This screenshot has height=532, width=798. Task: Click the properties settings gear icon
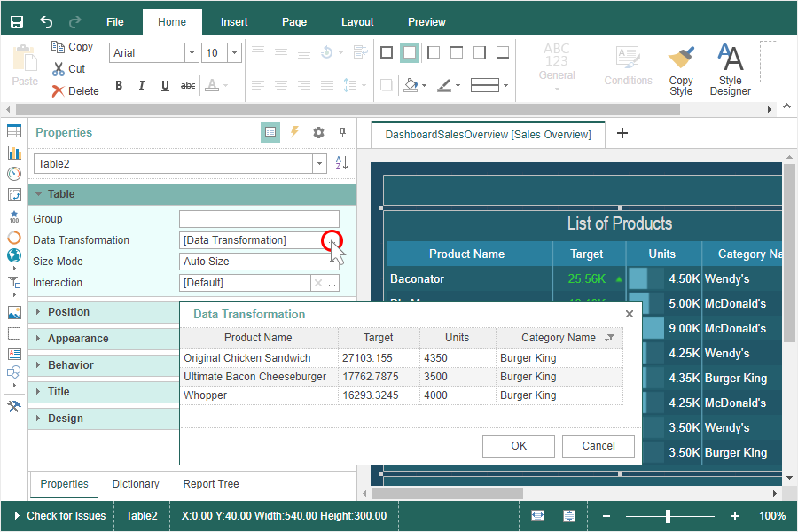318,132
